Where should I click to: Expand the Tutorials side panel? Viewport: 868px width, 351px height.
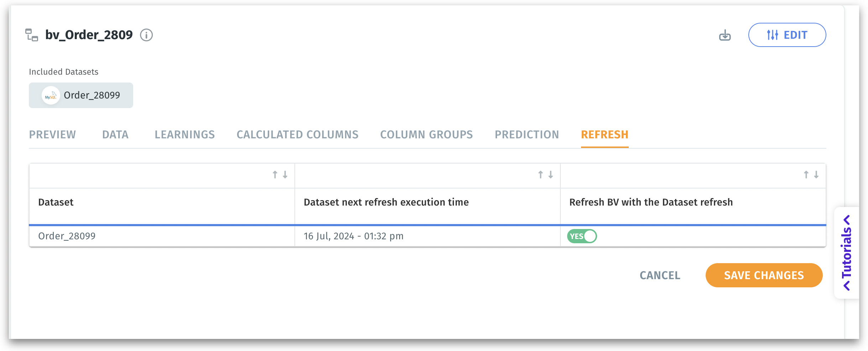coord(847,252)
